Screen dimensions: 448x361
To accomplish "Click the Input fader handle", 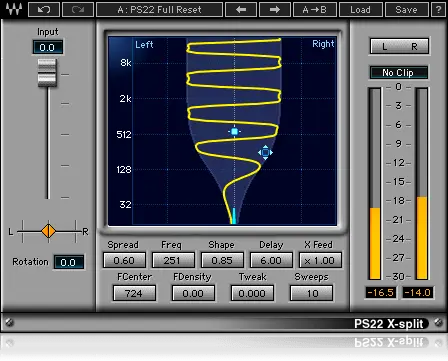I will click(47, 73).
